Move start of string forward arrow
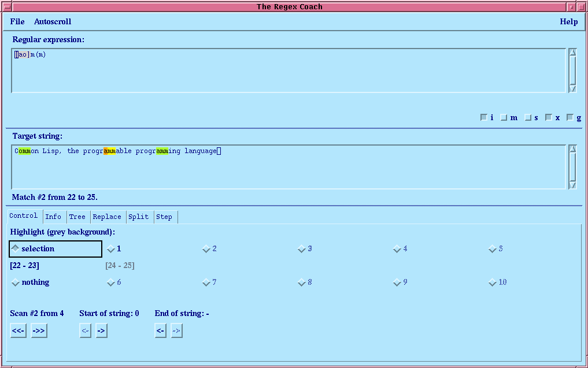The height and width of the screenshot is (368, 588). (x=101, y=331)
